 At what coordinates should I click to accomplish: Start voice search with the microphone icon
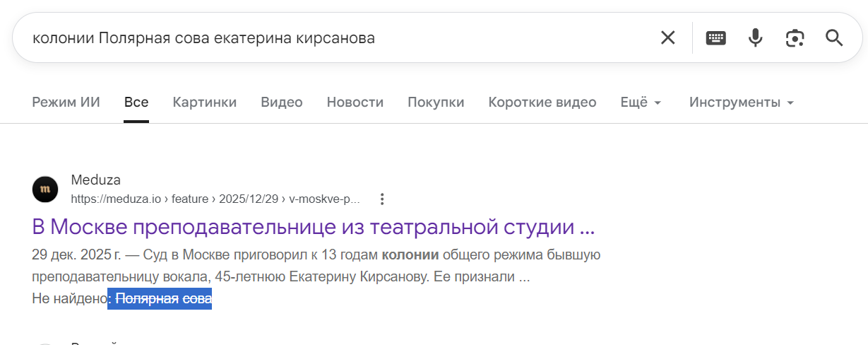pyautogui.click(x=756, y=37)
